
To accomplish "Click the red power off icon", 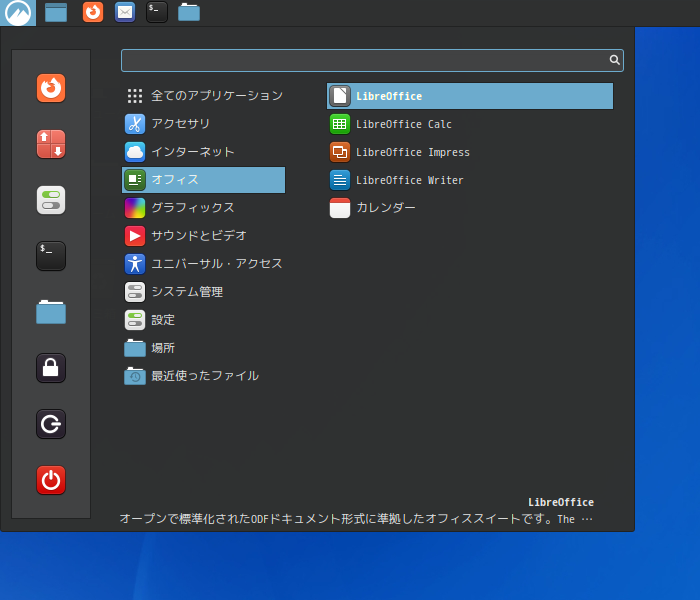I will coord(51,480).
